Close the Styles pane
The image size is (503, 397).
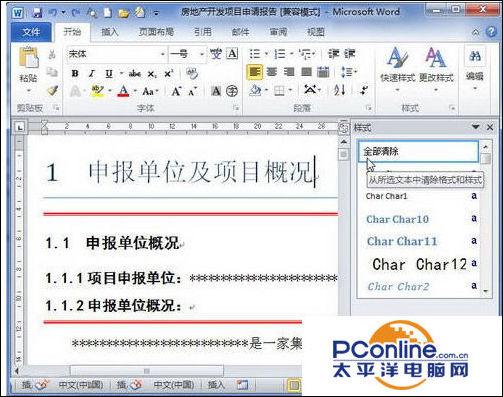click(490, 127)
